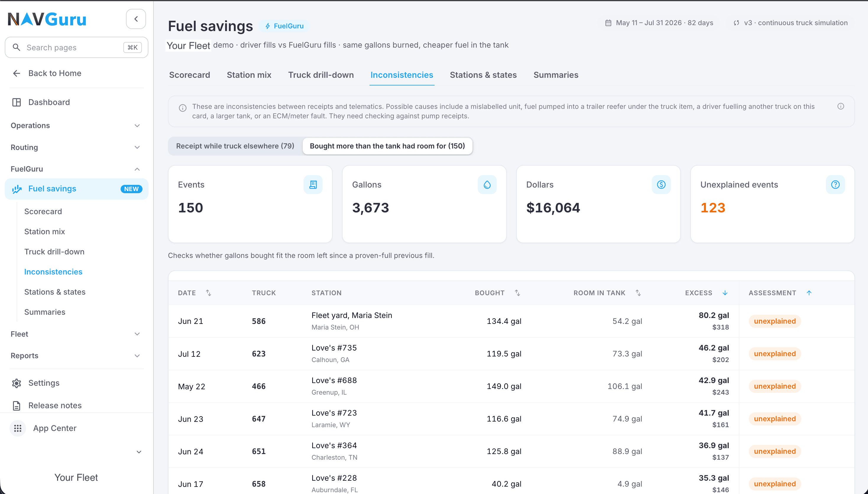This screenshot has width=868, height=494.
Task: Click the Your Fleet name in the subtitle
Action: pyautogui.click(x=188, y=46)
